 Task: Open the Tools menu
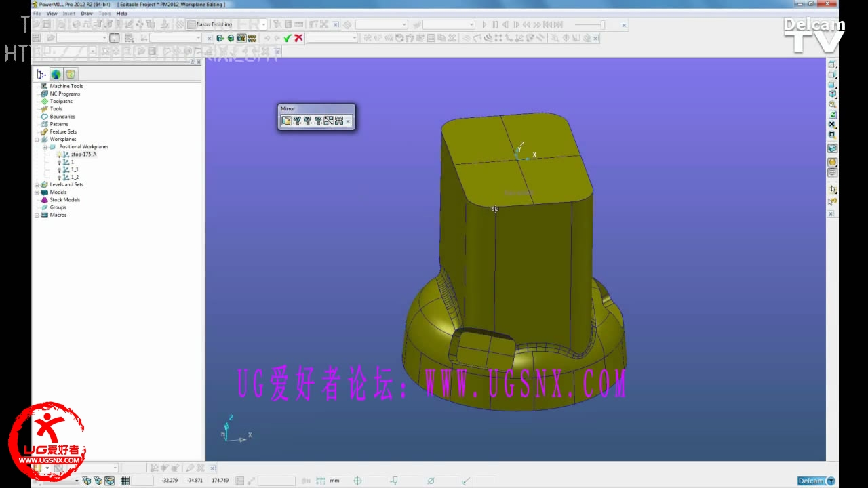coord(104,13)
